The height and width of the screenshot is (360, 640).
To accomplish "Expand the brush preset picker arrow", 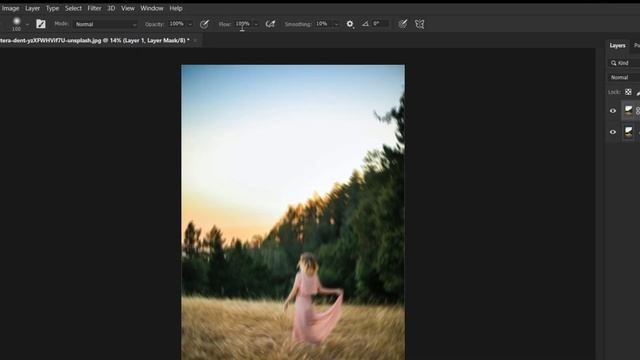I will (x=27, y=24).
